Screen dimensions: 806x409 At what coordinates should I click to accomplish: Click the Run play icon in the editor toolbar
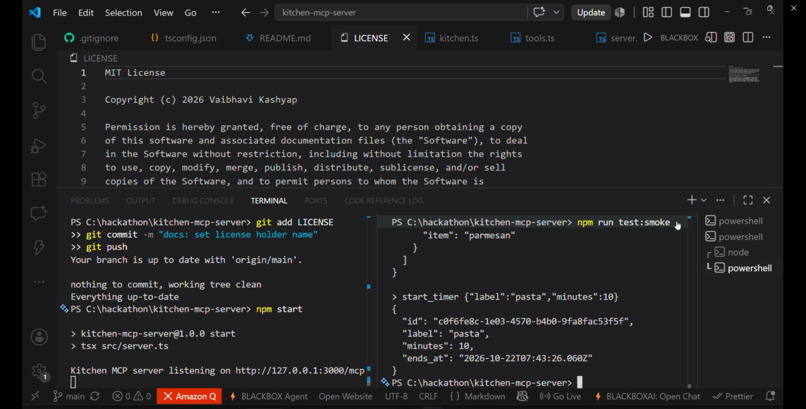tap(648, 37)
